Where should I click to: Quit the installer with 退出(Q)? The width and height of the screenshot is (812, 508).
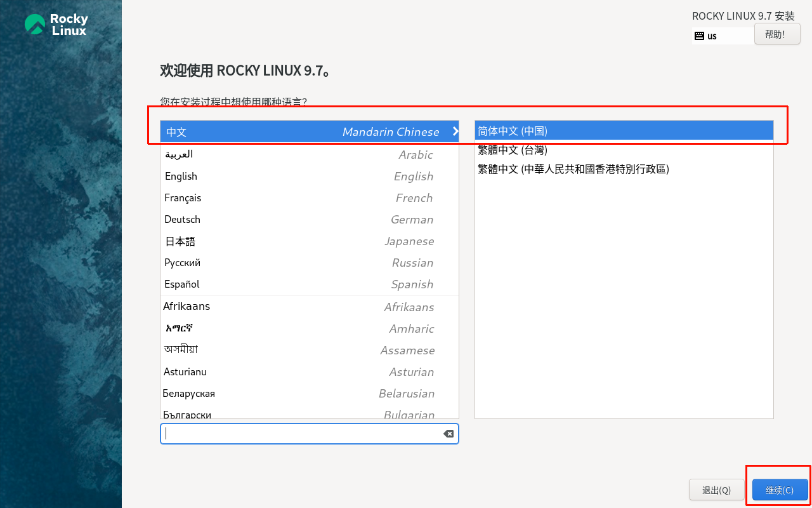click(716, 490)
